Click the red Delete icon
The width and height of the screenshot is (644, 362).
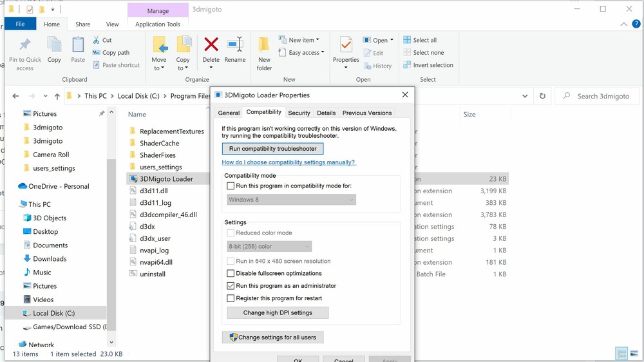tap(211, 45)
